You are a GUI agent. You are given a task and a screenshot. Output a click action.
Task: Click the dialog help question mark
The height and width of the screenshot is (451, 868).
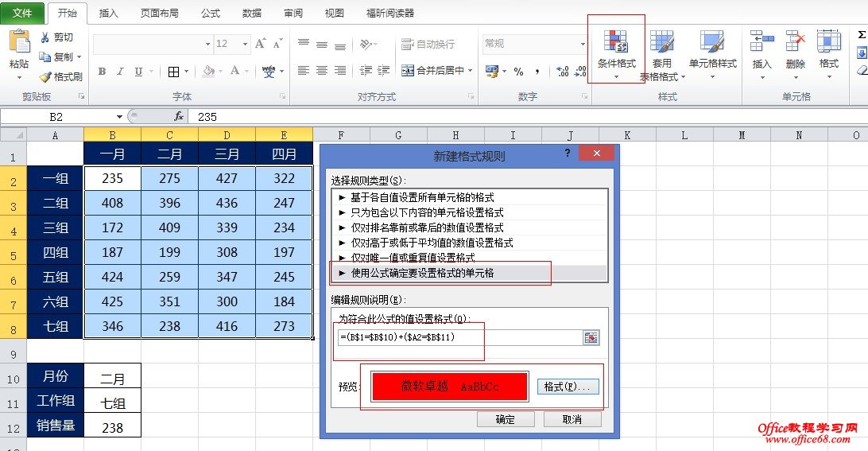click(x=568, y=153)
